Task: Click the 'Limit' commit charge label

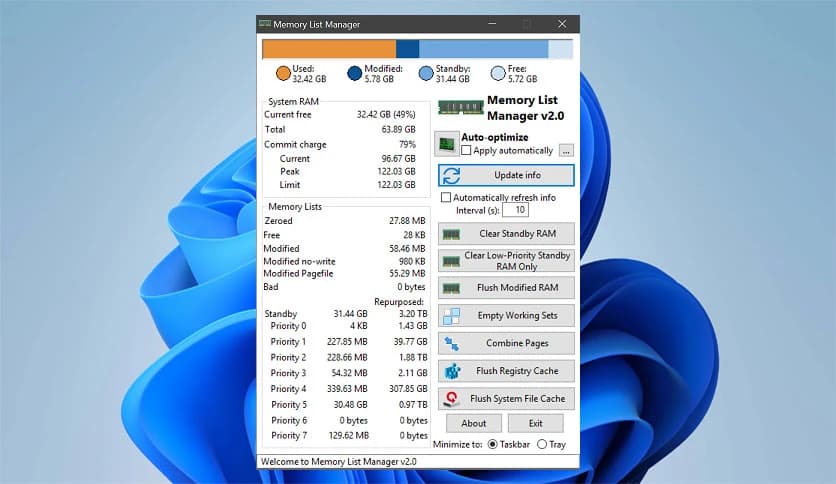Action: pos(290,185)
